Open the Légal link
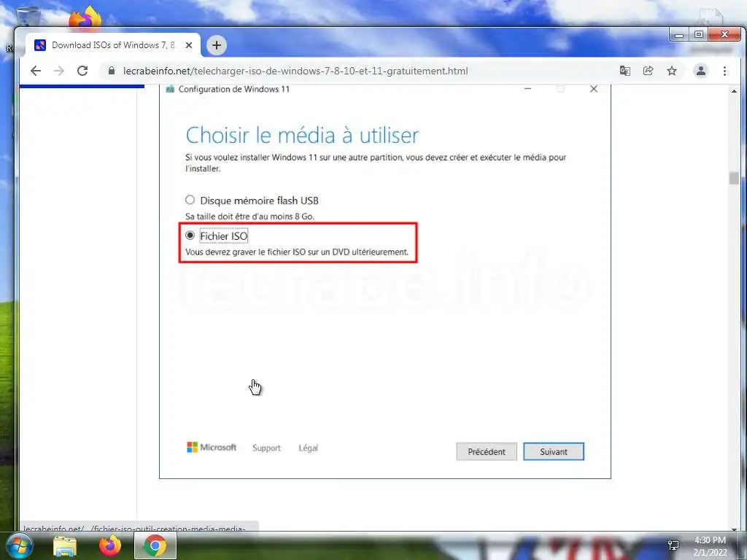 tap(309, 448)
